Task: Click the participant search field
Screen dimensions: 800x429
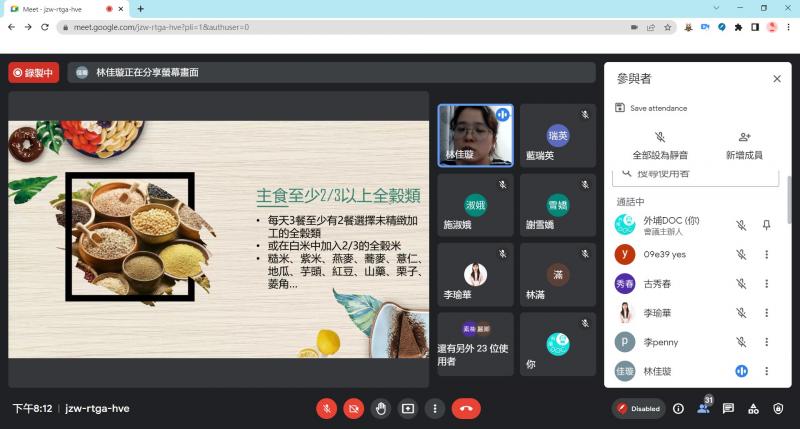Action: point(695,175)
